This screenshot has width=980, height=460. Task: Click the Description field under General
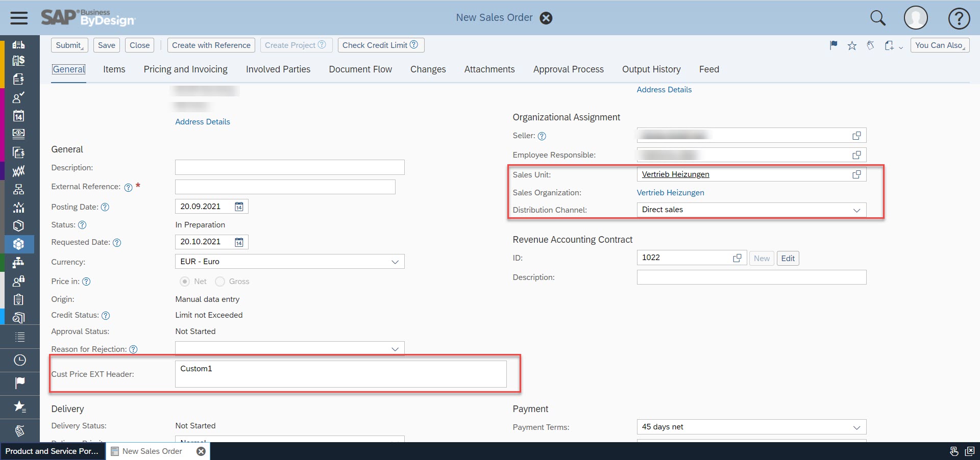coord(290,167)
